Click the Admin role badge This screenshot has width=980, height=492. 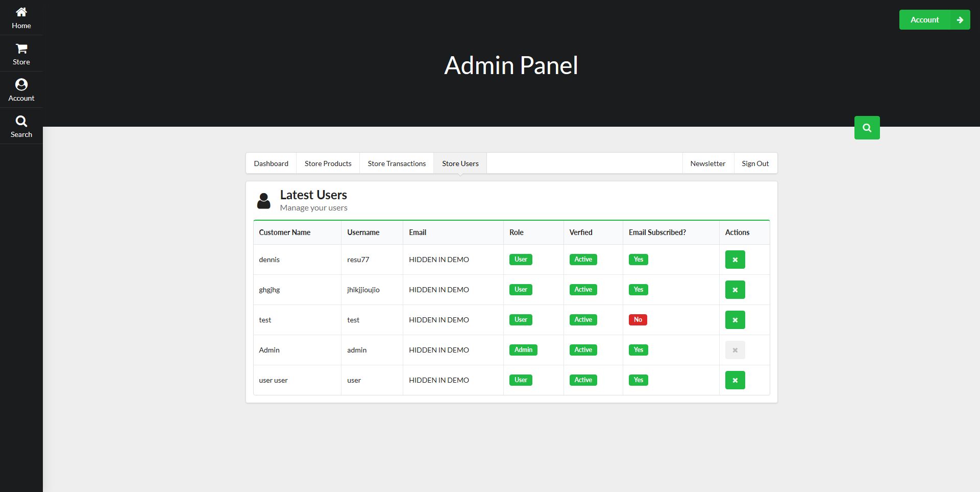pyautogui.click(x=523, y=350)
